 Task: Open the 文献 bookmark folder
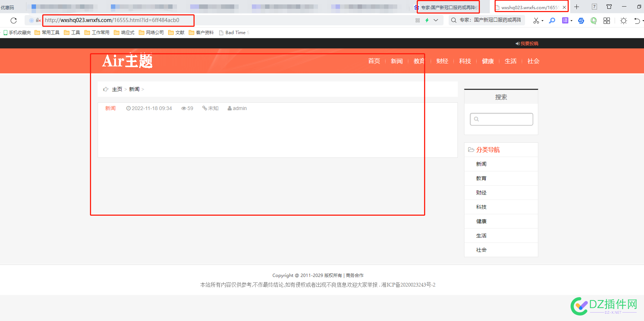pos(176,33)
